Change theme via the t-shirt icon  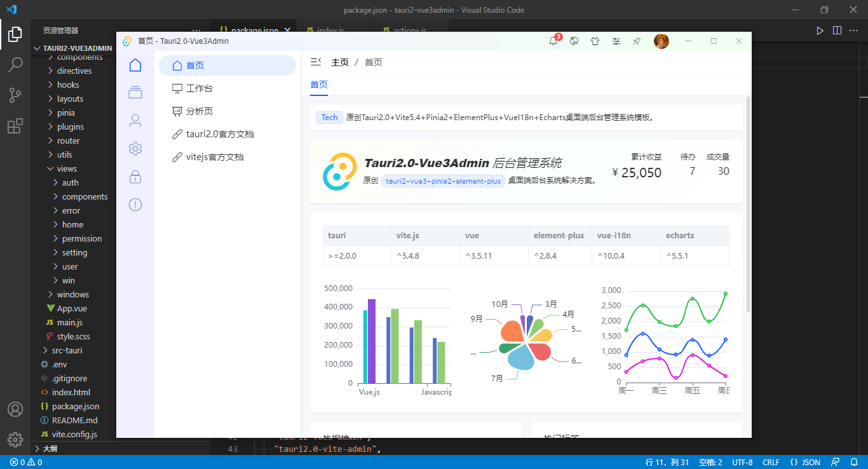click(595, 41)
